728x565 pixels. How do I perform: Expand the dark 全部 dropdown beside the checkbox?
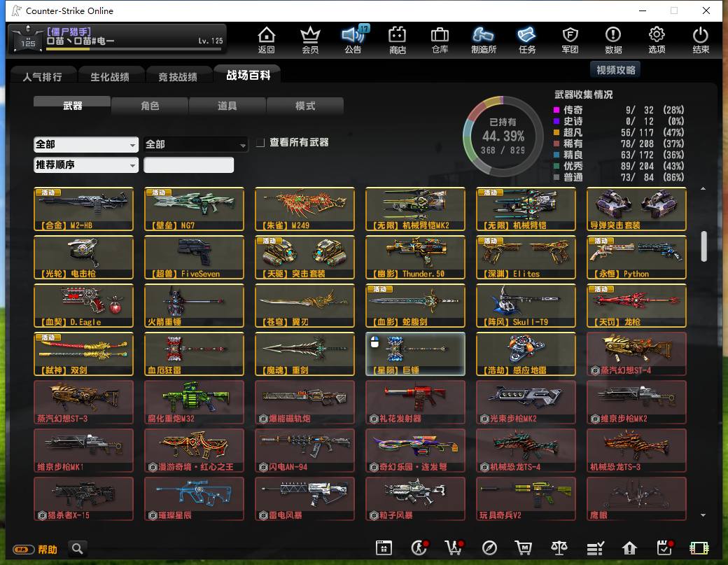[x=196, y=144]
